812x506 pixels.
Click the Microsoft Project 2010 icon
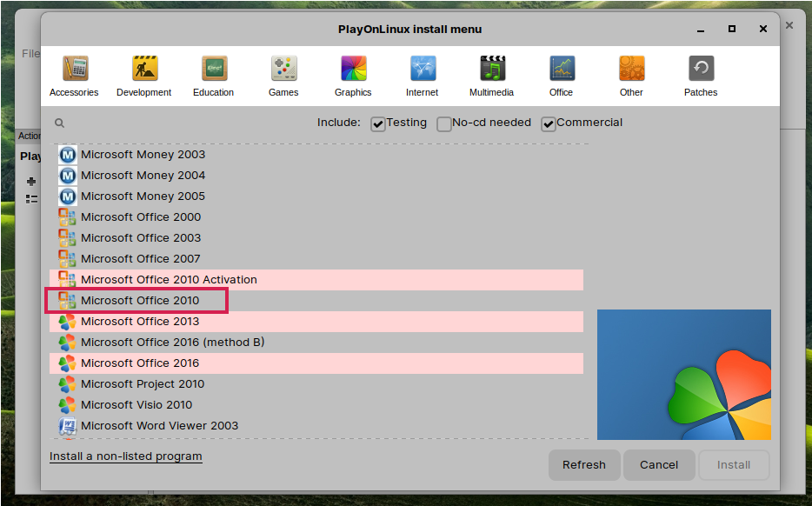(67, 384)
